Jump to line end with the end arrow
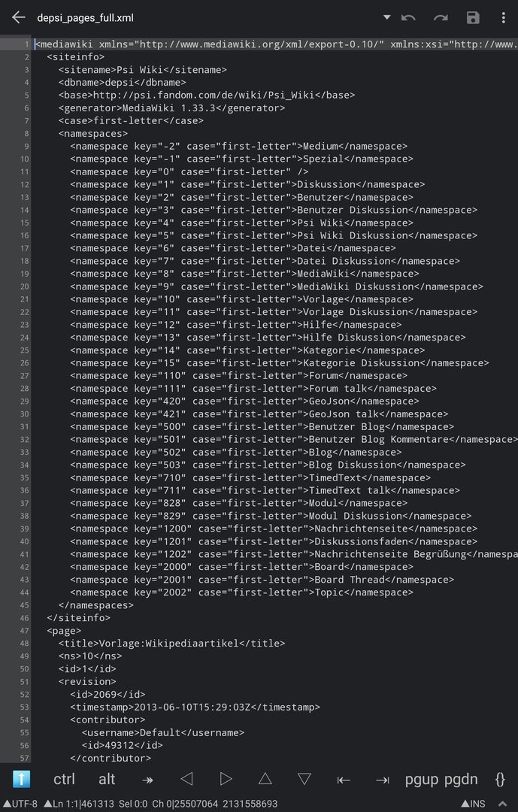This screenshot has height=812, width=518. point(383,780)
